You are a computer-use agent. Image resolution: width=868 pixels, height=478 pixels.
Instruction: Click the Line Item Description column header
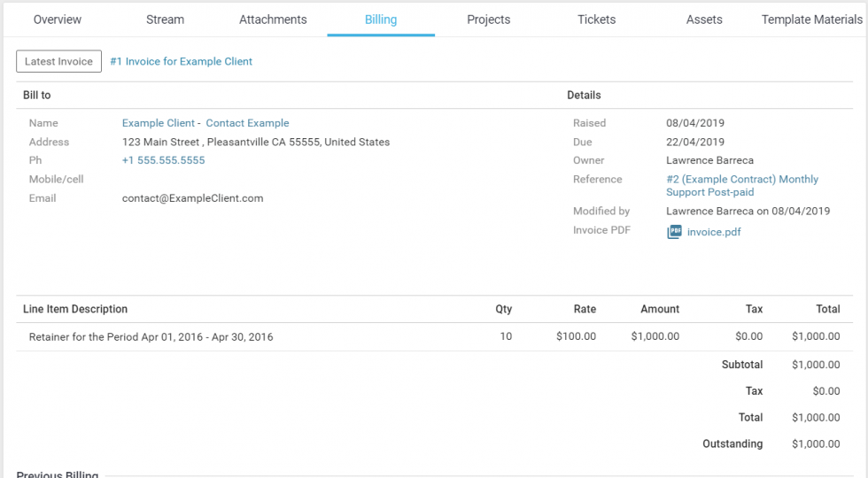coord(75,309)
